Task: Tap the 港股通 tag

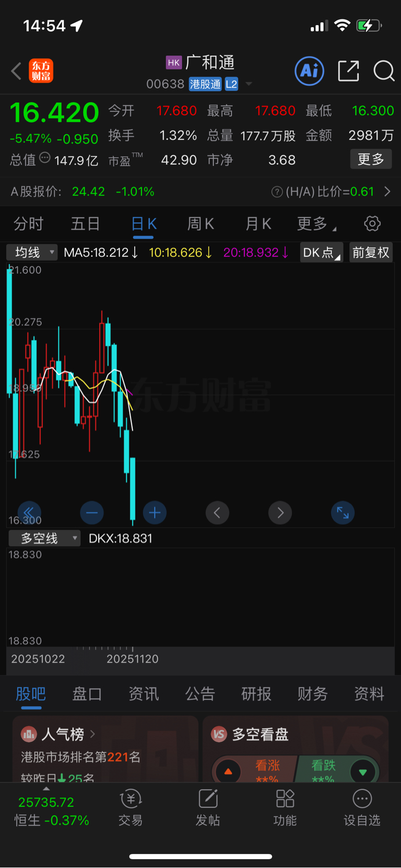Action: (205, 84)
